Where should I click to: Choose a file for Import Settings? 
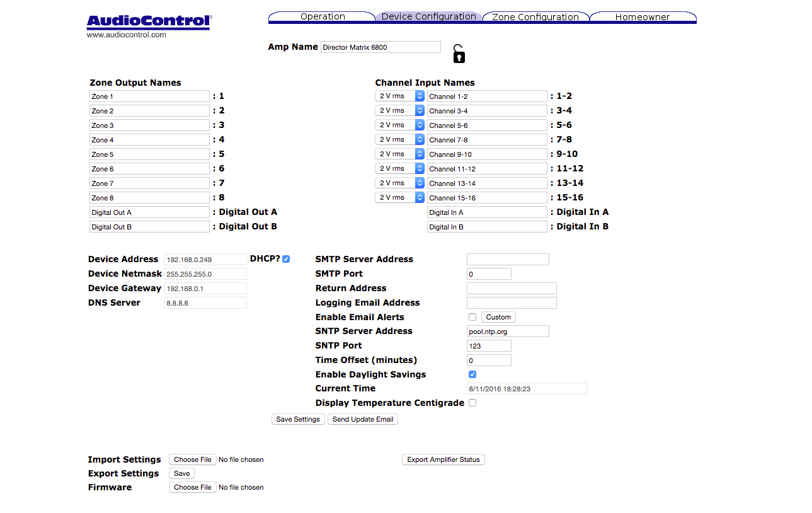click(192, 459)
